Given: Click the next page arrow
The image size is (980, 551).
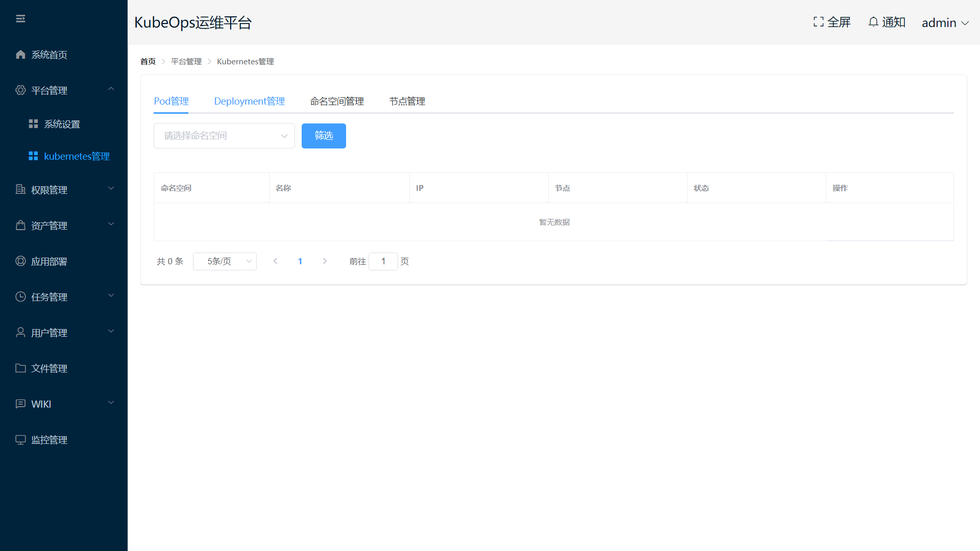Looking at the screenshot, I should [x=325, y=261].
